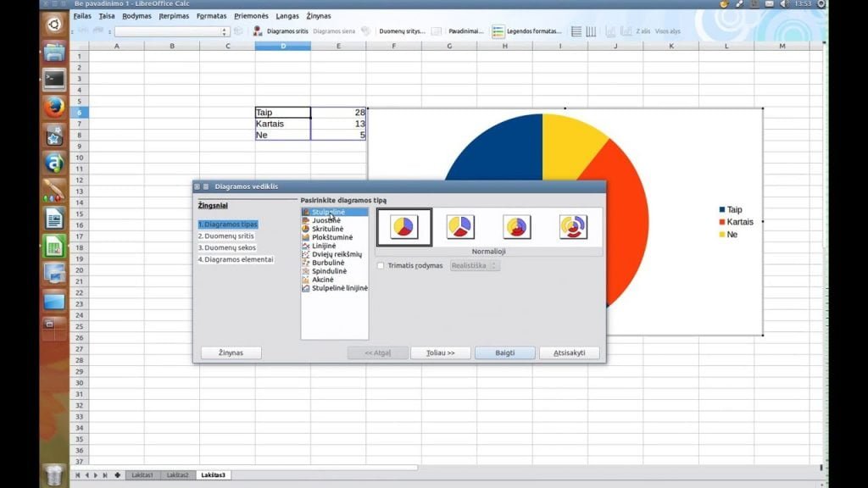Open LibreOffice Calc from the dock
This screenshot has height=488, width=868.
54,247
